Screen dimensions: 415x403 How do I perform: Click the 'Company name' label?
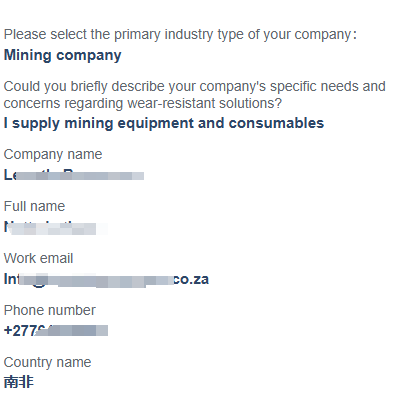[53, 154]
